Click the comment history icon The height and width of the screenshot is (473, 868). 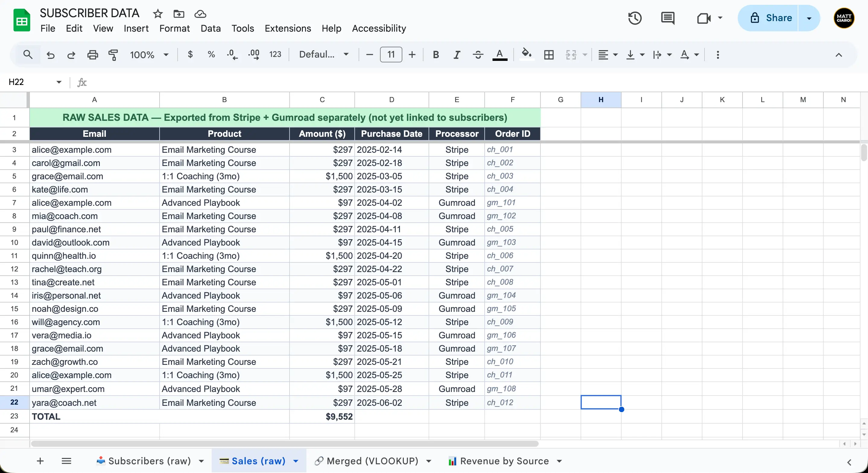[x=667, y=18]
